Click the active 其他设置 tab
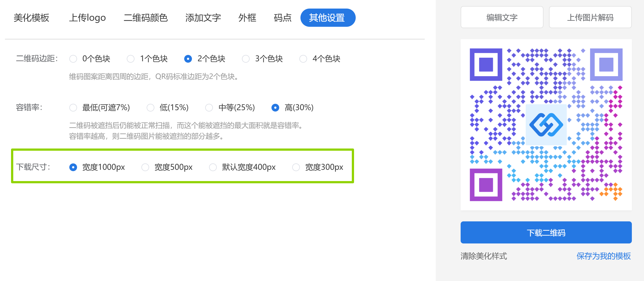This screenshot has width=644, height=281. (328, 18)
